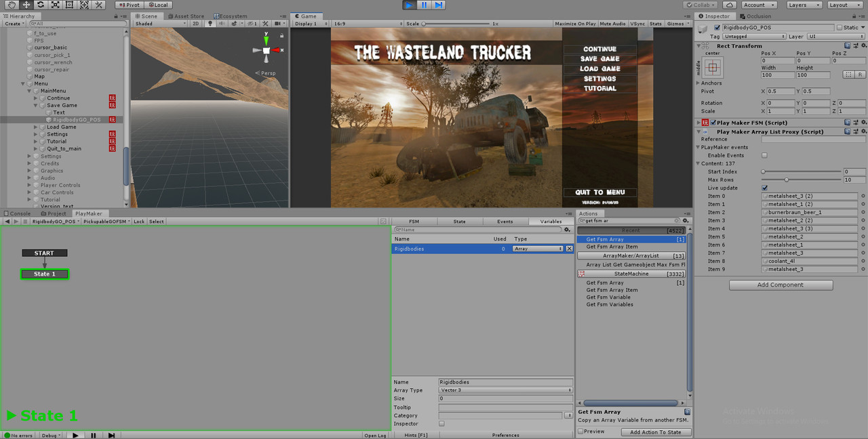Toggle RigidbodyGO_POS active checkbox
Screen dimensions: 868x439
717,28
